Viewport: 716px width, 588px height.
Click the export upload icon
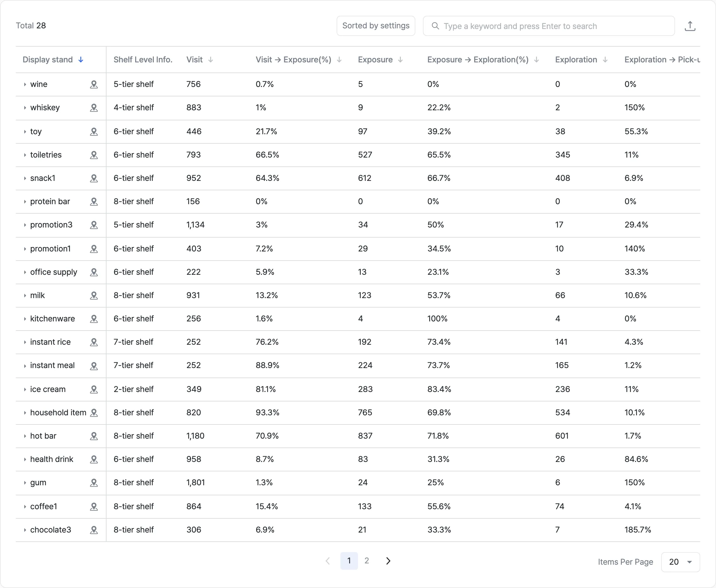(690, 26)
